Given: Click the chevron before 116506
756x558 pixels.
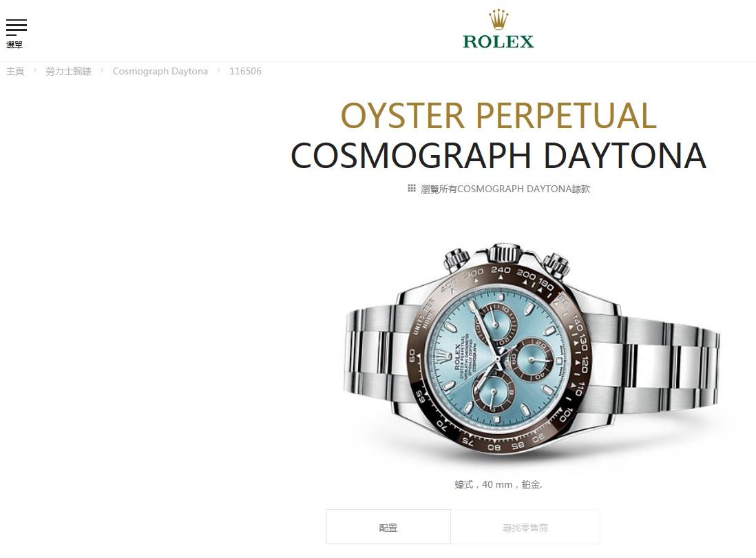Looking at the screenshot, I should [218, 70].
